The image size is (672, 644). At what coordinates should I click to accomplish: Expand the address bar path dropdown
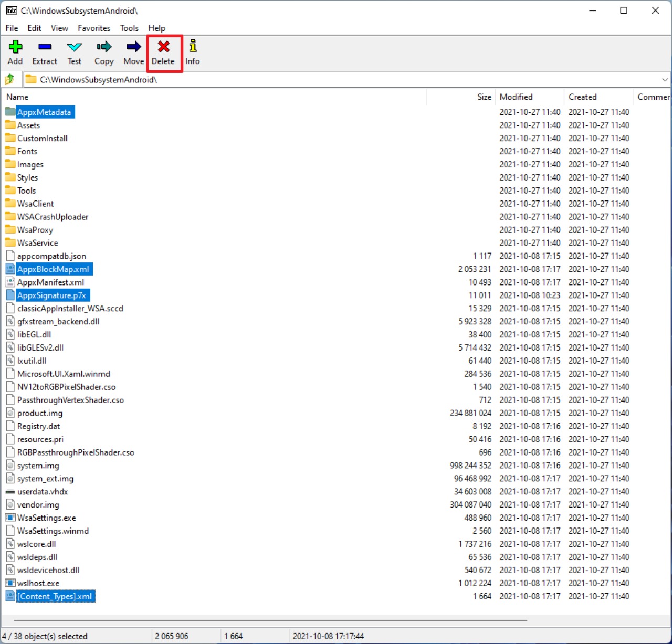665,80
